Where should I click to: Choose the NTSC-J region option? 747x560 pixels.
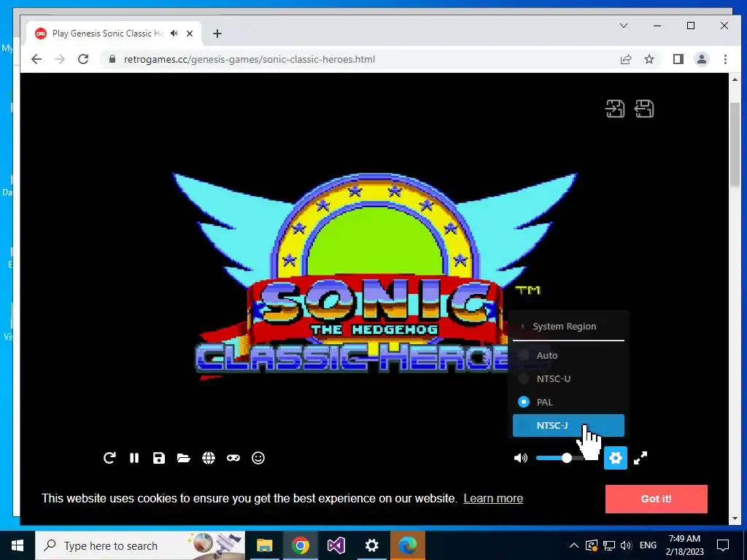tap(568, 425)
